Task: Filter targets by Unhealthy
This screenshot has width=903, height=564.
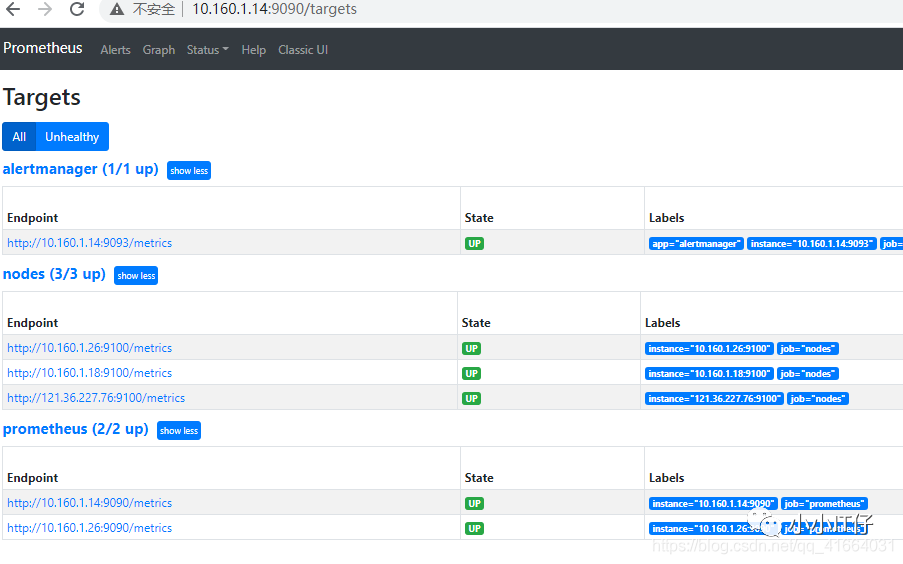Action: point(72,137)
